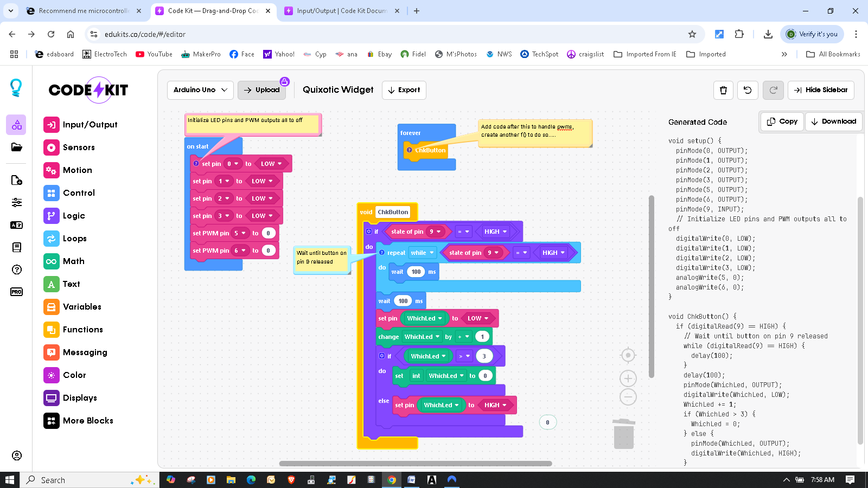
Task: Open the equals operator dropdown in the if block
Action: click(x=463, y=232)
